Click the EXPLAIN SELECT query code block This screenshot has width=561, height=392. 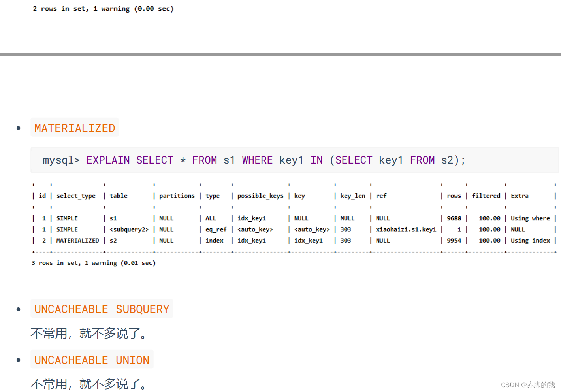pyautogui.click(x=295, y=160)
